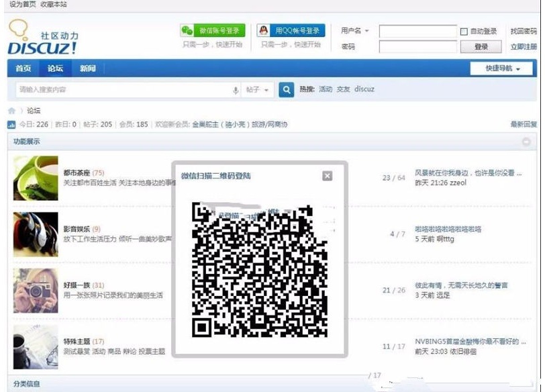Close the WeChat QR code login dialog
545x392 pixels.
tap(327, 176)
